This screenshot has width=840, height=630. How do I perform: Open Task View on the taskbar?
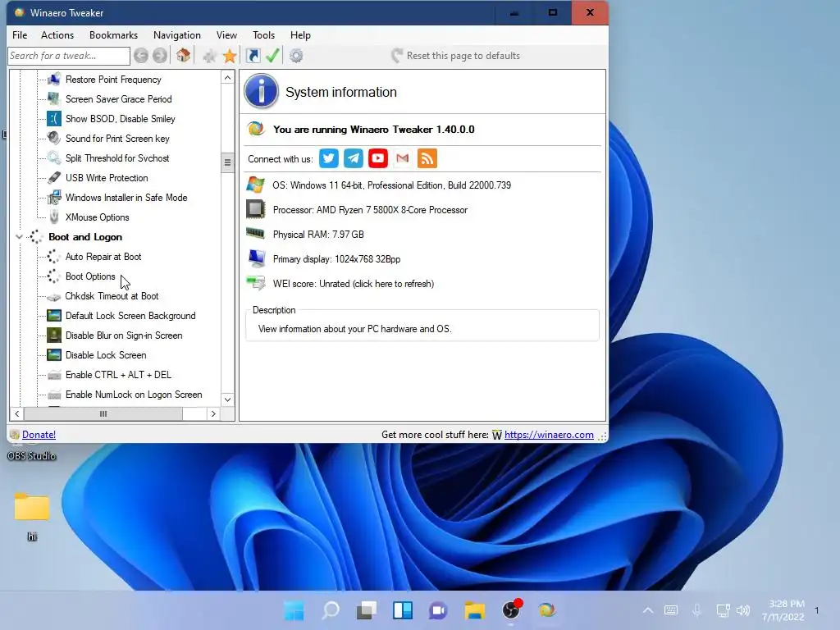(367, 610)
